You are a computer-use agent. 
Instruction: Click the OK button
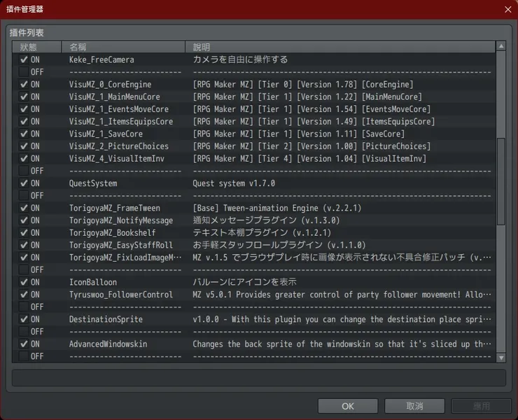(348, 406)
